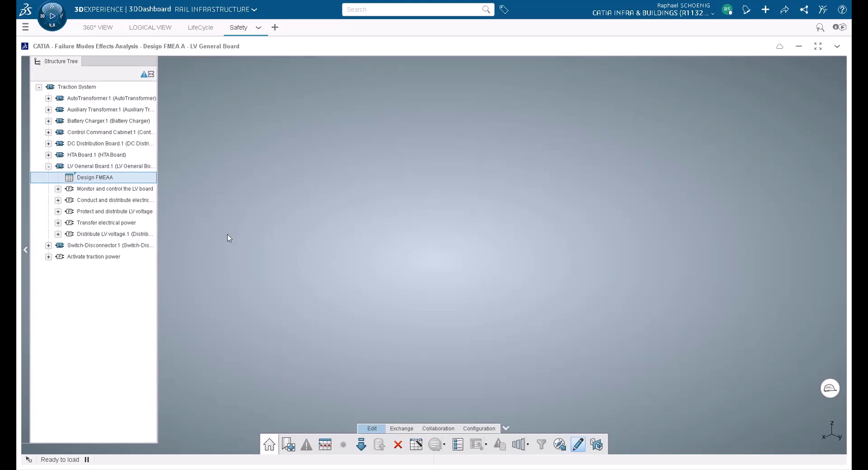
Task: Click the blue down-arrow icon in toolbar
Action: tap(361, 445)
